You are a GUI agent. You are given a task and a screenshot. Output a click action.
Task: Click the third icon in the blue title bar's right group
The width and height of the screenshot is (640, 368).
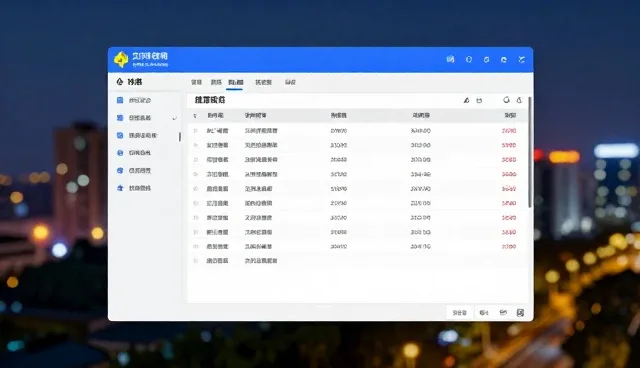pyautogui.click(x=486, y=60)
